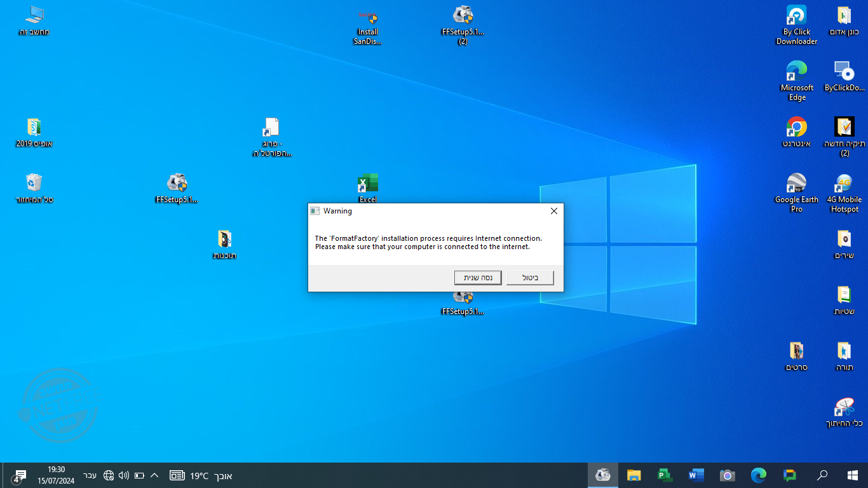Open the battery tray icon
Viewport: 868px width, 488px height.
point(139,475)
